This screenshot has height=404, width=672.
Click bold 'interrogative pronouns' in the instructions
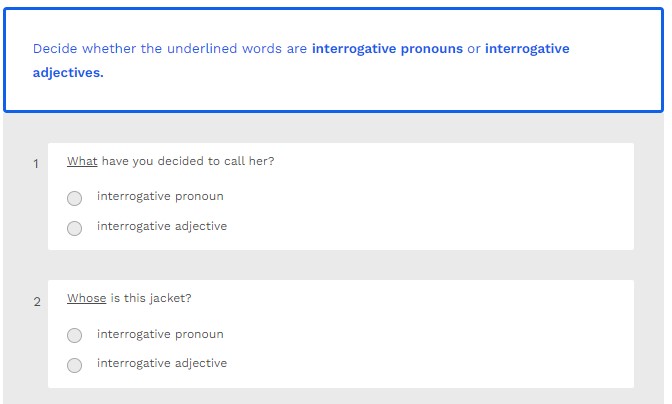387,48
